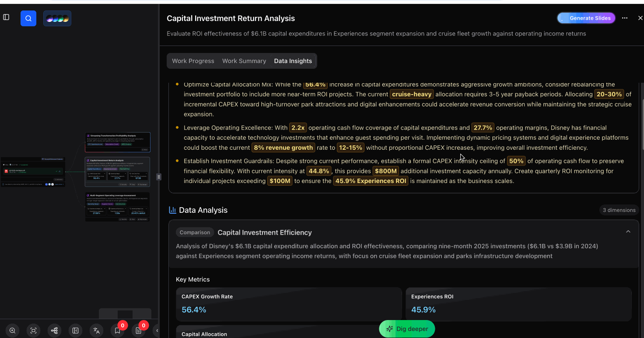
Task: Click the cruise-heavy highlighted term
Action: [x=412, y=94]
